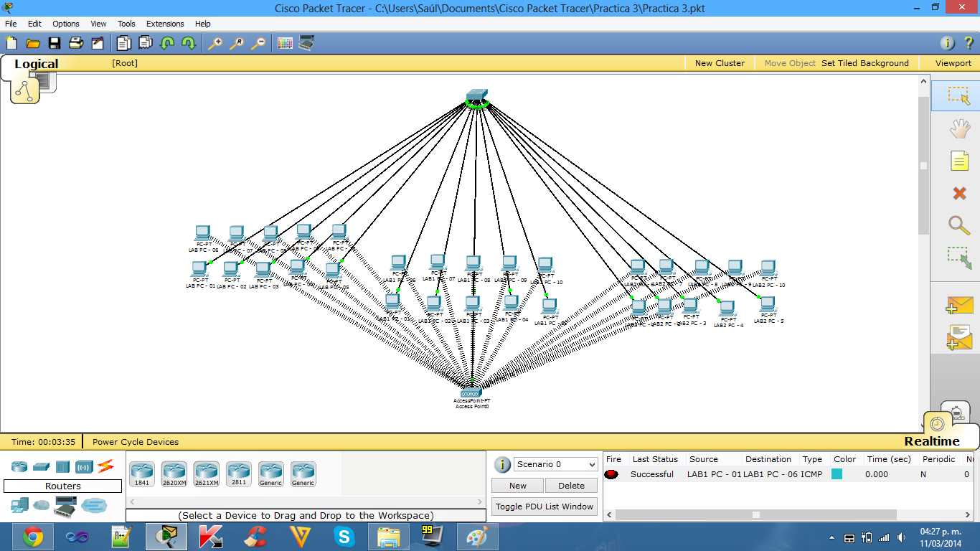Image resolution: width=980 pixels, height=551 pixels.
Task: Pick the Place Note tool
Action: [959, 161]
